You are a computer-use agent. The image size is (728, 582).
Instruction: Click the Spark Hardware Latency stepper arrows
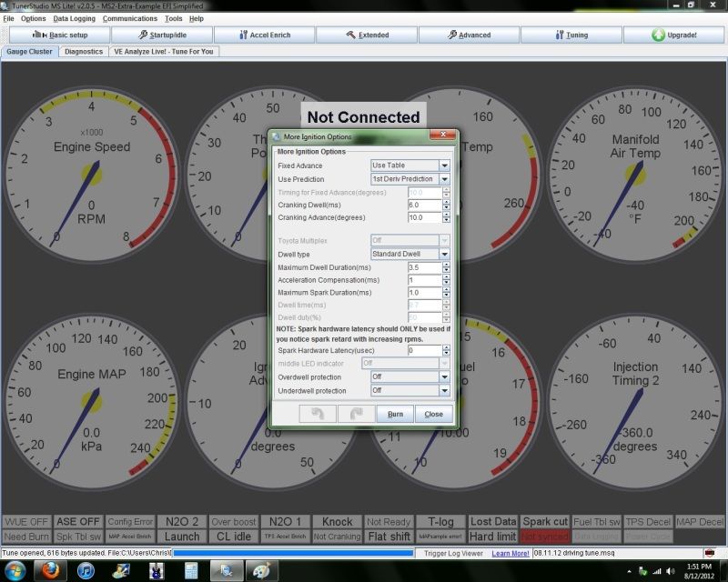coord(446,350)
